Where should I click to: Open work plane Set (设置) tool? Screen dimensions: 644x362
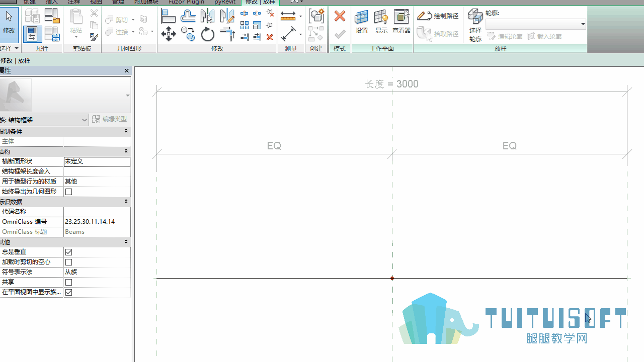362,22
